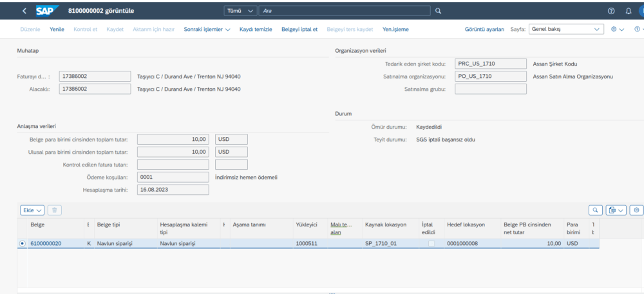The height and width of the screenshot is (294, 644).
Task: Open the table export spreadsheet menu
Action: point(616,210)
